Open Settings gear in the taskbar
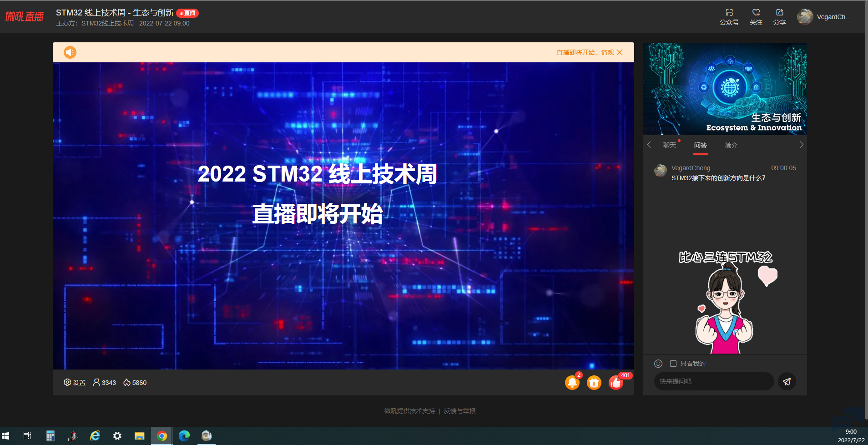Screen dimensions: 868x445 pyautogui.click(x=117, y=436)
